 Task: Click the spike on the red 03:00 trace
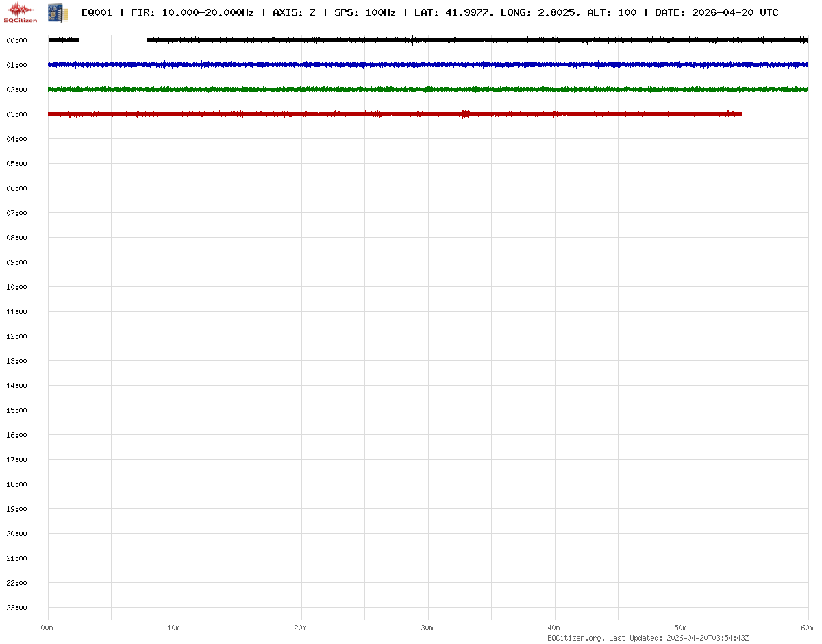(x=465, y=114)
